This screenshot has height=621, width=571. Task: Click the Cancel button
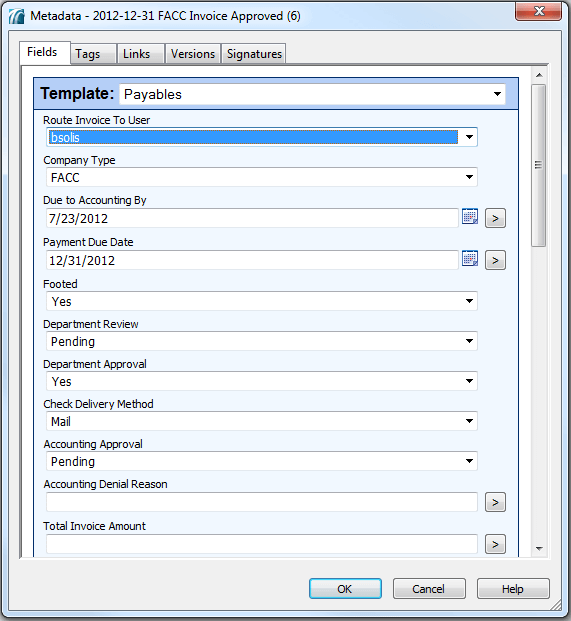(429, 589)
